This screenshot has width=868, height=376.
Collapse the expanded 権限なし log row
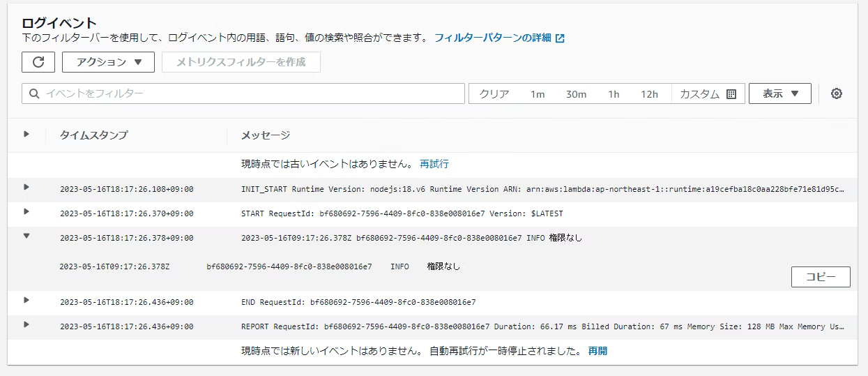tap(26, 236)
